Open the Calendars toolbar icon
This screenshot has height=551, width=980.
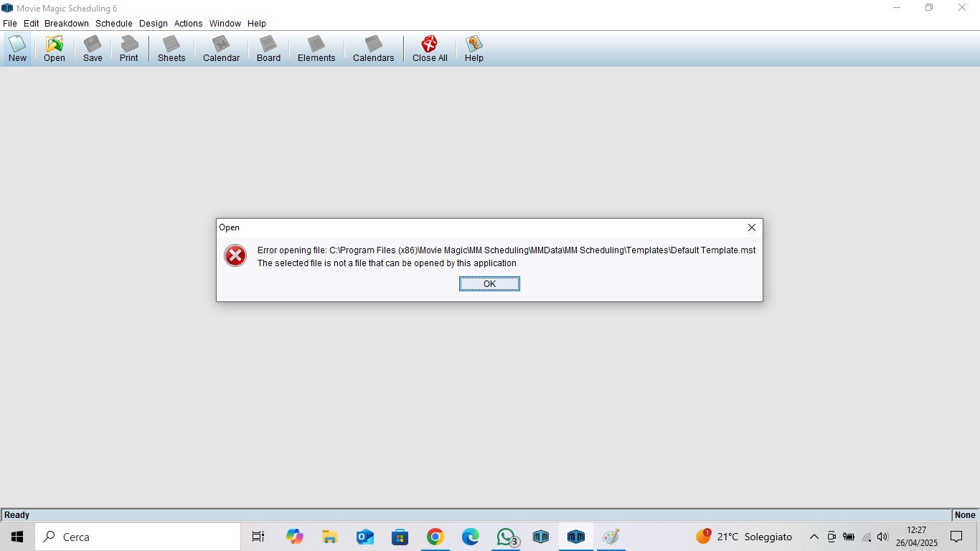373,49
